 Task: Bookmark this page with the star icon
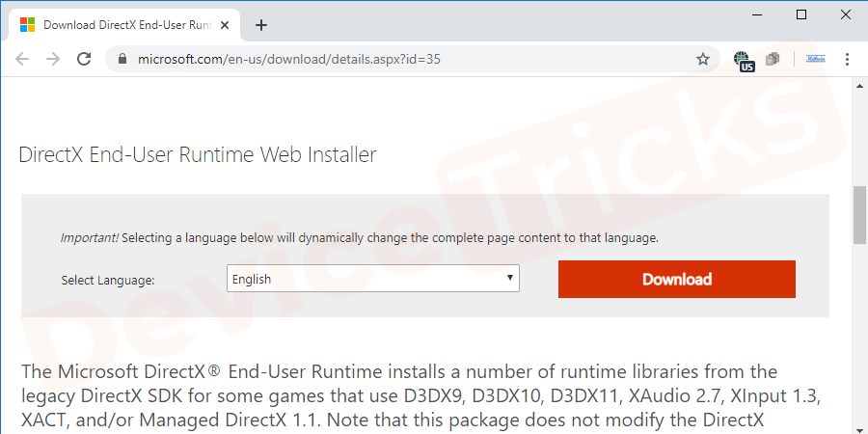703,59
